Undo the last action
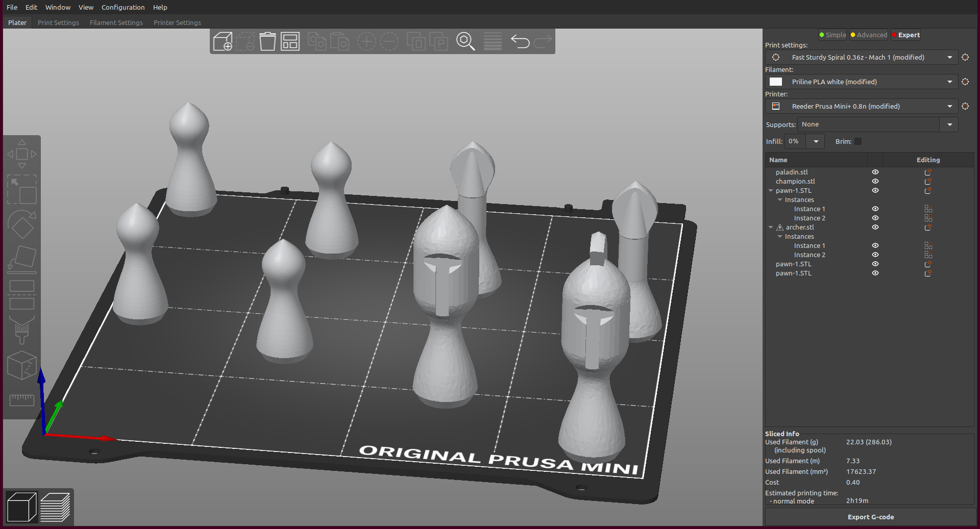The height and width of the screenshot is (529, 980). [520, 41]
